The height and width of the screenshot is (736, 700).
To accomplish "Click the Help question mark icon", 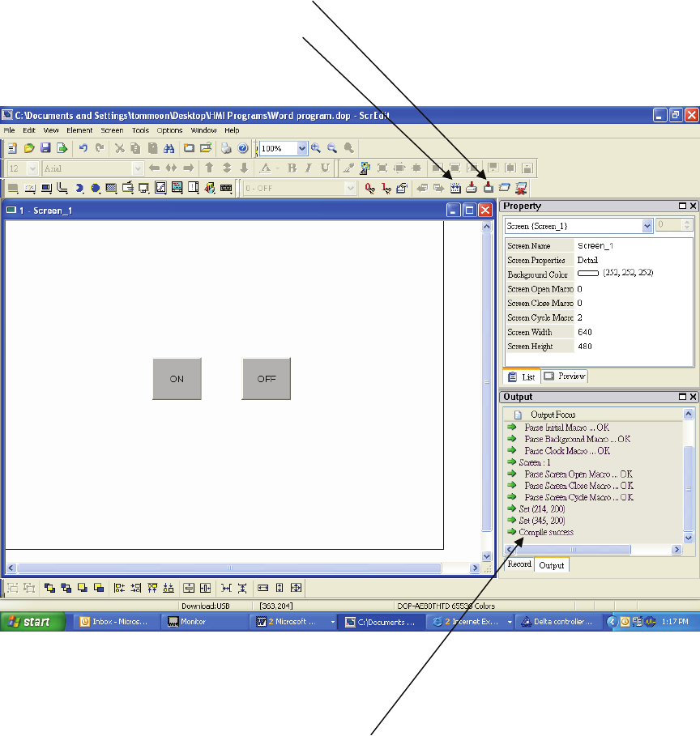I will pos(242,148).
